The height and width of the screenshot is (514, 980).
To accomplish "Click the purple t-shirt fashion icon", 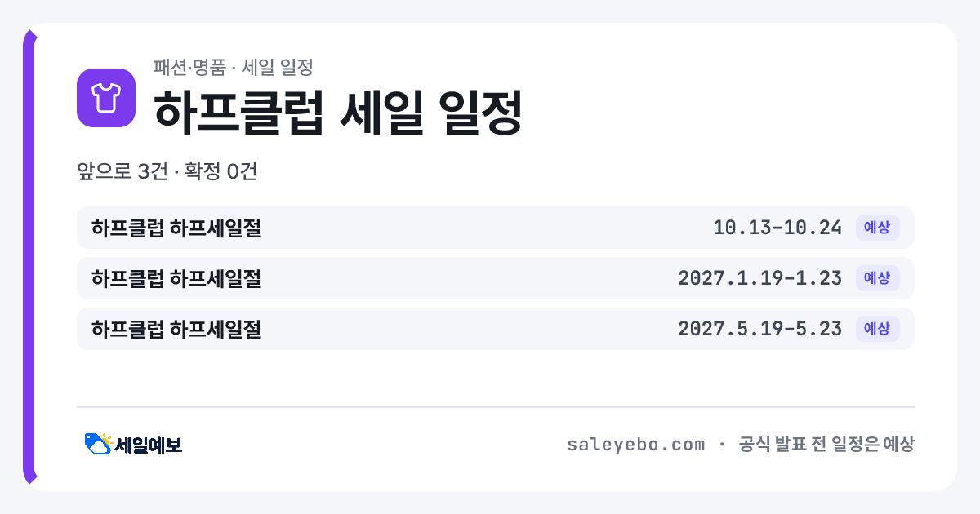I will (106, 98).
